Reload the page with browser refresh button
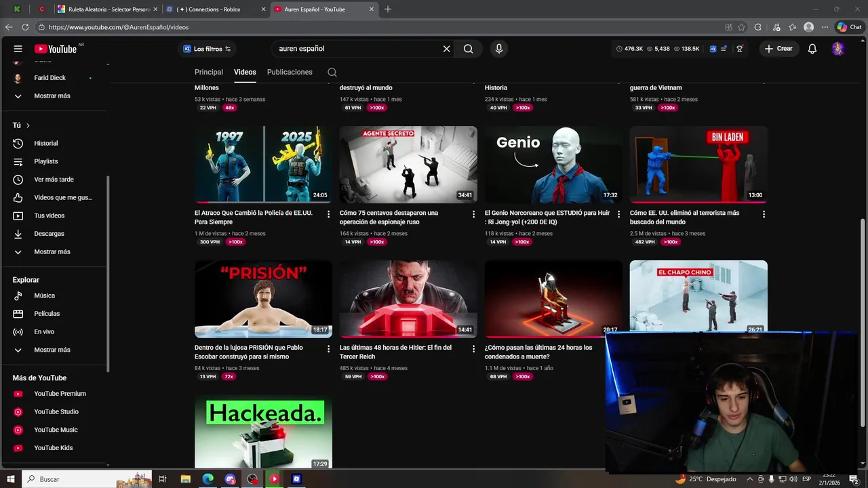The width and height of the screenshot is (868, 488). [x=25, y=27]
